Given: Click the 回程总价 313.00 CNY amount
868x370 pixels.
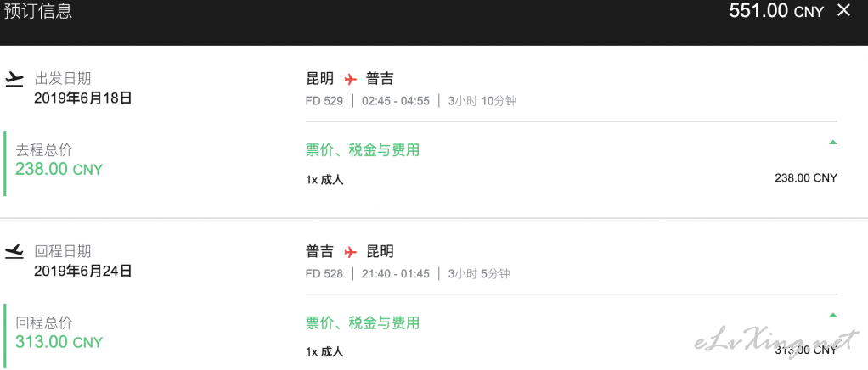Looking at the screenshot, I should [59, 342].
